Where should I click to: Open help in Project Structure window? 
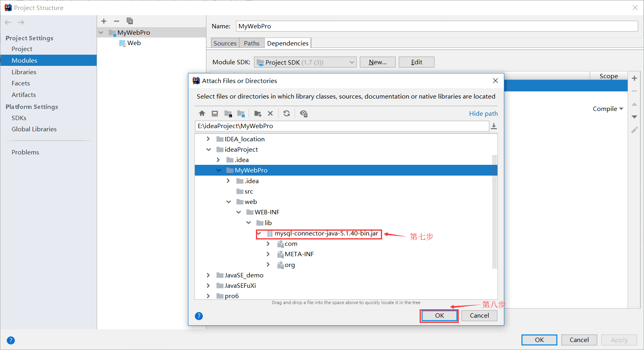coord(11,340)
